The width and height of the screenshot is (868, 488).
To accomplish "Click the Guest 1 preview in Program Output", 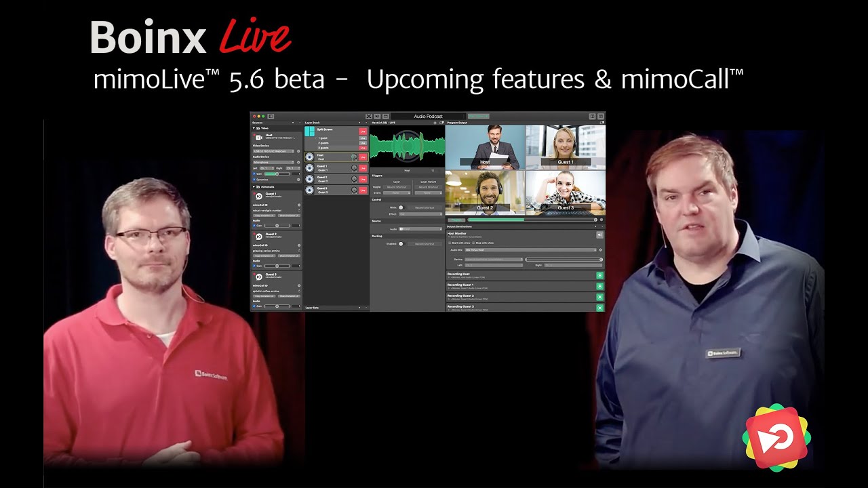I will [x=565, y=146].
